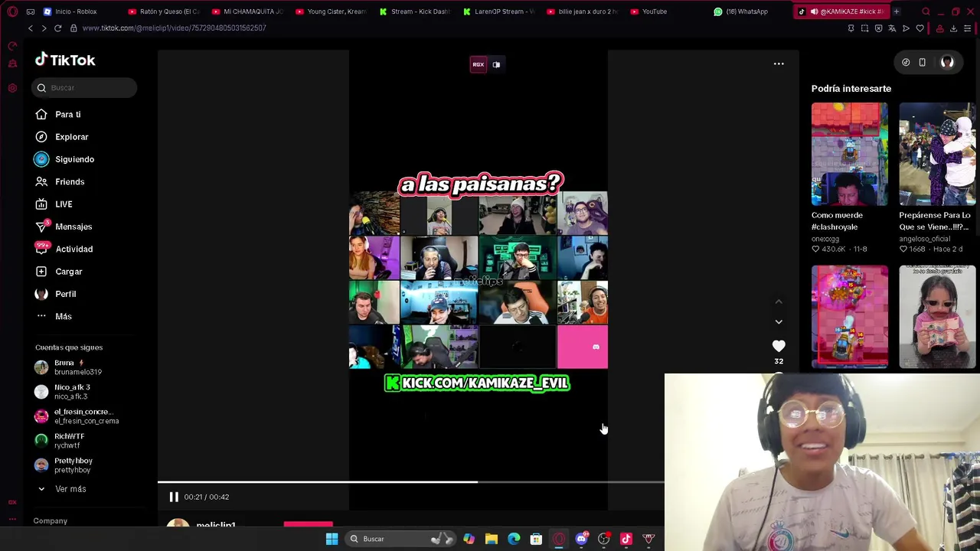Image resolution: width=980 pixels, height=551 pixels.
Task: Open OBS Studio from the taskbar
Action: click(x=604, y=539)
